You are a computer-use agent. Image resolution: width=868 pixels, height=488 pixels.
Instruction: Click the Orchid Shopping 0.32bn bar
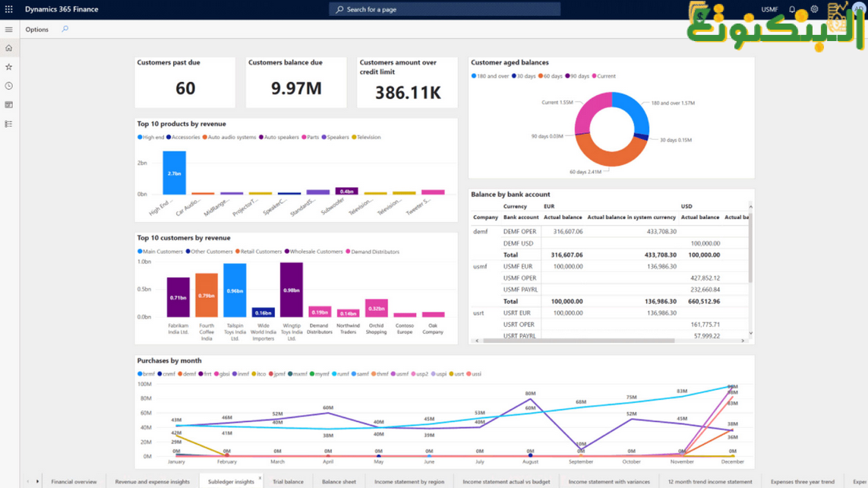pos(377,308)
